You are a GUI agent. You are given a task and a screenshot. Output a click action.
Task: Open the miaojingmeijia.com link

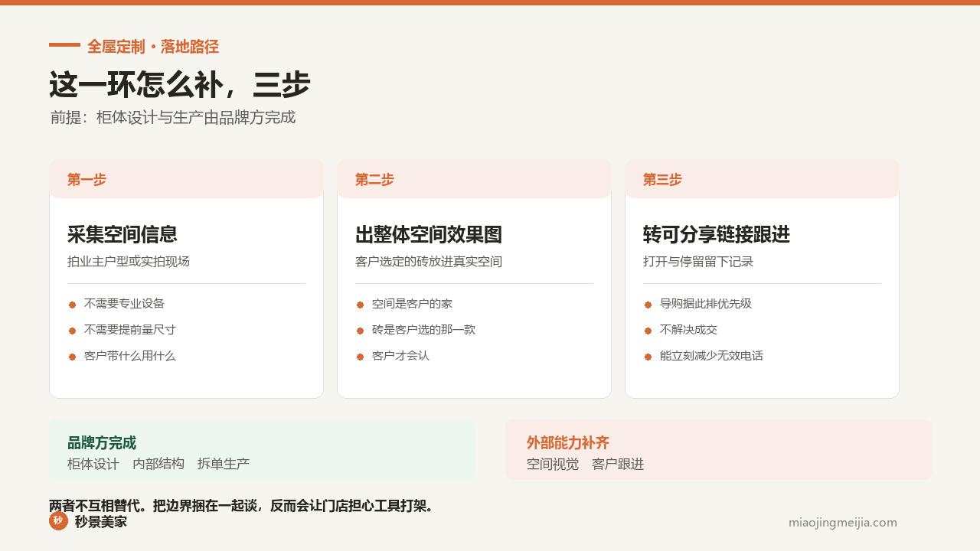pos(842,523)
